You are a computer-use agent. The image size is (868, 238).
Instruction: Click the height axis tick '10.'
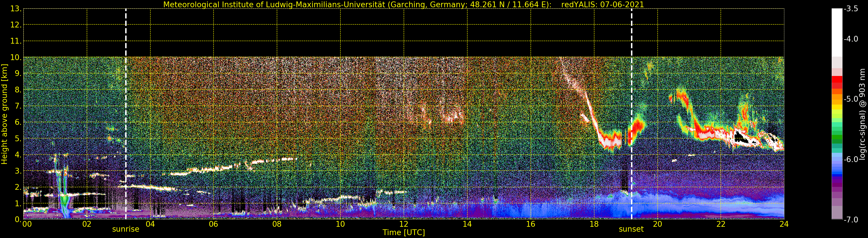tap(16, 57)
